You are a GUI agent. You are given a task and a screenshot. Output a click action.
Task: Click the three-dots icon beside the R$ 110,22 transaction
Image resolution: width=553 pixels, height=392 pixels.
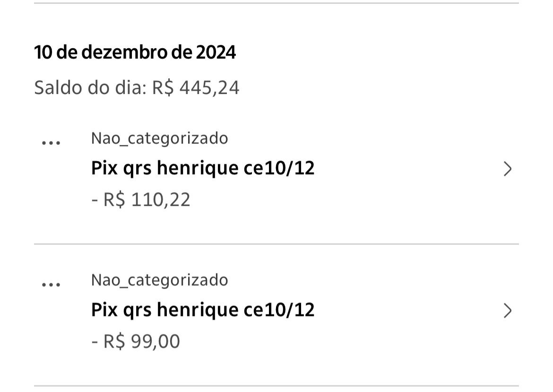click(51, 143)
